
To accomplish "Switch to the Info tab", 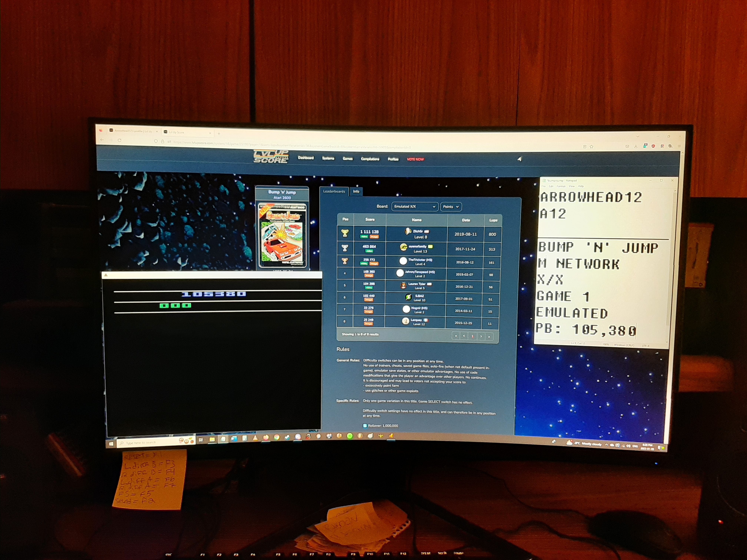I will point(356,191).
